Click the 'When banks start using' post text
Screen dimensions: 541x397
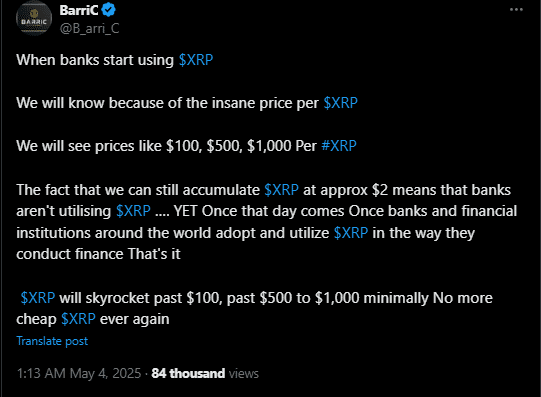point(95,60)
